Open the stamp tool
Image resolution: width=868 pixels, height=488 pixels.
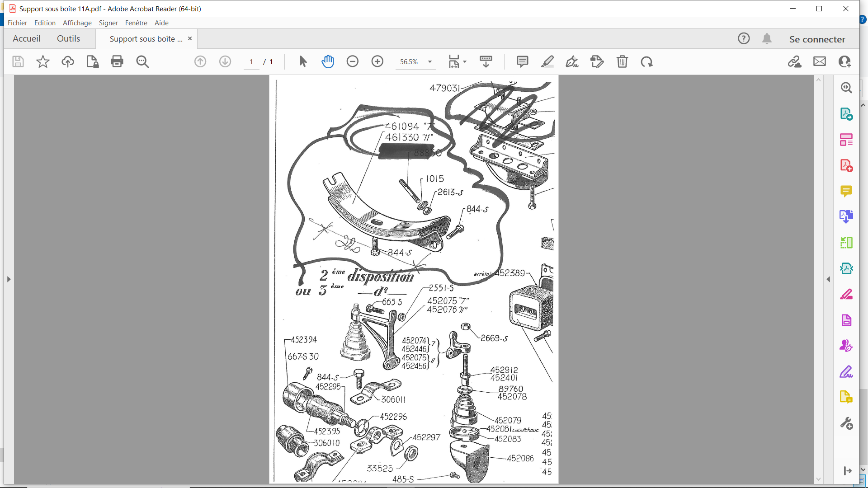tap(597, 61)
